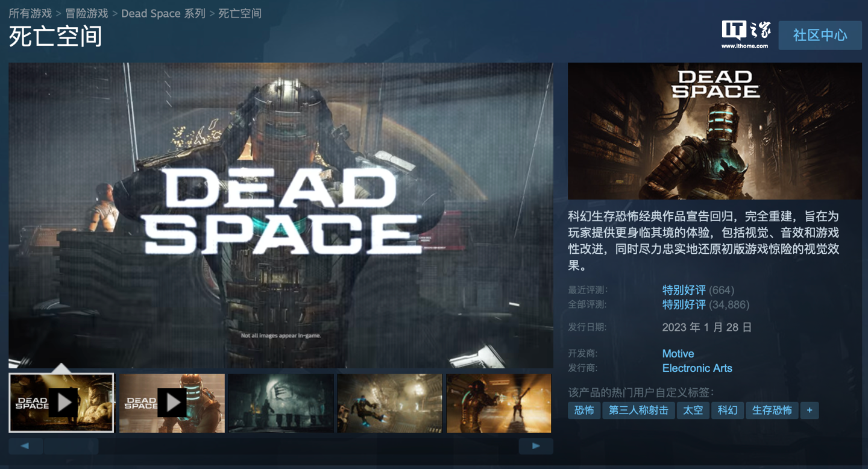Select the 生存恐怖 tag

tap(772, 411)
